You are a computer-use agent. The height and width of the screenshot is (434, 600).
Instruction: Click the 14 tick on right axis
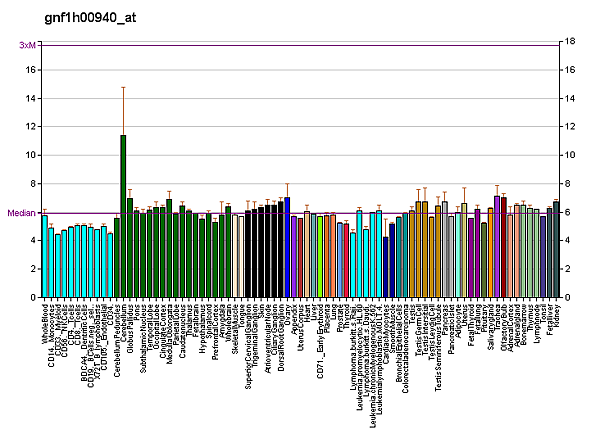tap(569, 98)
